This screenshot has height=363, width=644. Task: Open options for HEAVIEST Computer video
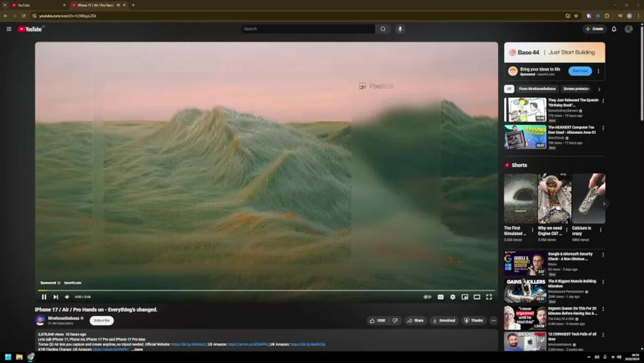(603, 128)
